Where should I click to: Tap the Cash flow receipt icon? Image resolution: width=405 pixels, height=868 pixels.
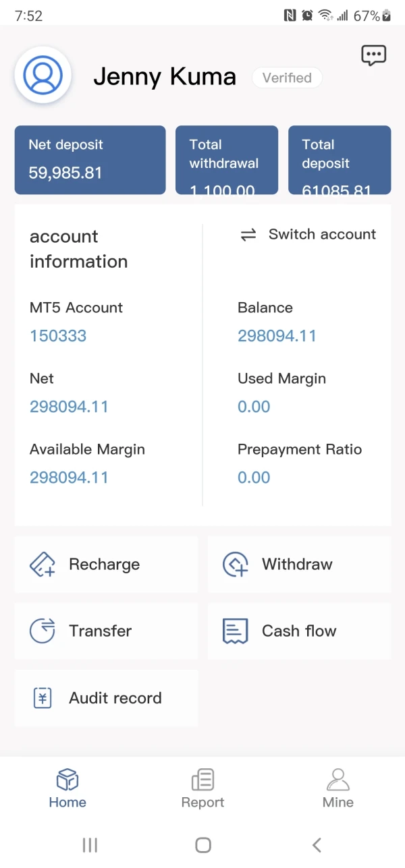[x=236, y=631]
